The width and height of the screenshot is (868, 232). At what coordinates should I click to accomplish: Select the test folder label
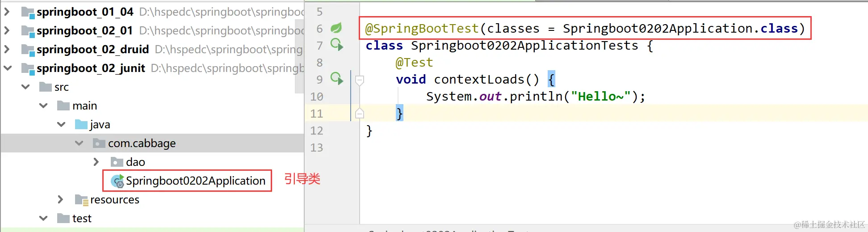(x=82, y=219)
